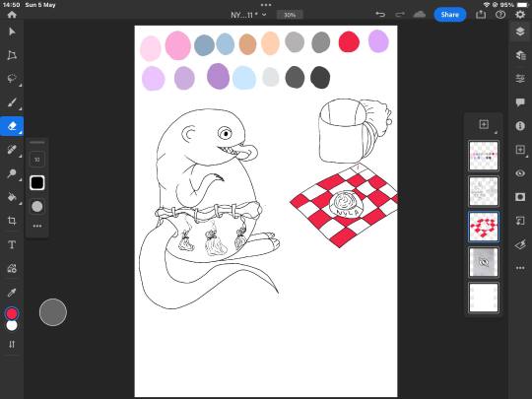Open the red foreground color chip
Image resolution: width=532 pixels, height=399 pixels.
click(12, 314)
